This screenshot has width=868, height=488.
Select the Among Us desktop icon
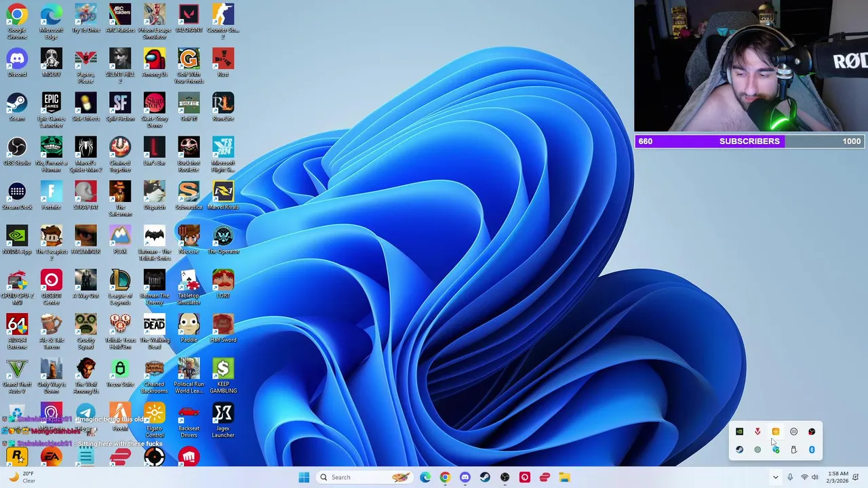tap(155, 62)
